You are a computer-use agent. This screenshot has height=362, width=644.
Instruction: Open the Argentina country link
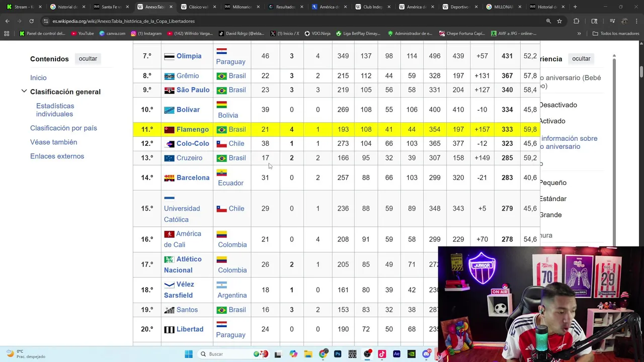coord(232,295)
